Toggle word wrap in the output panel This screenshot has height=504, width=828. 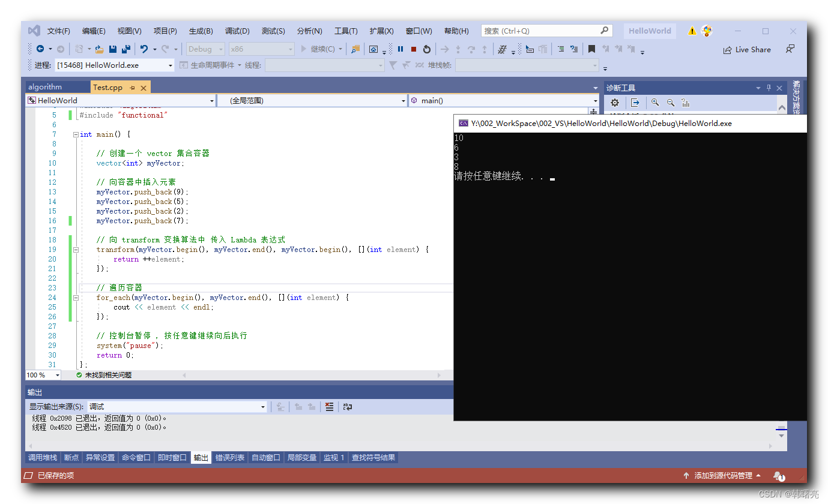point(347,406)
